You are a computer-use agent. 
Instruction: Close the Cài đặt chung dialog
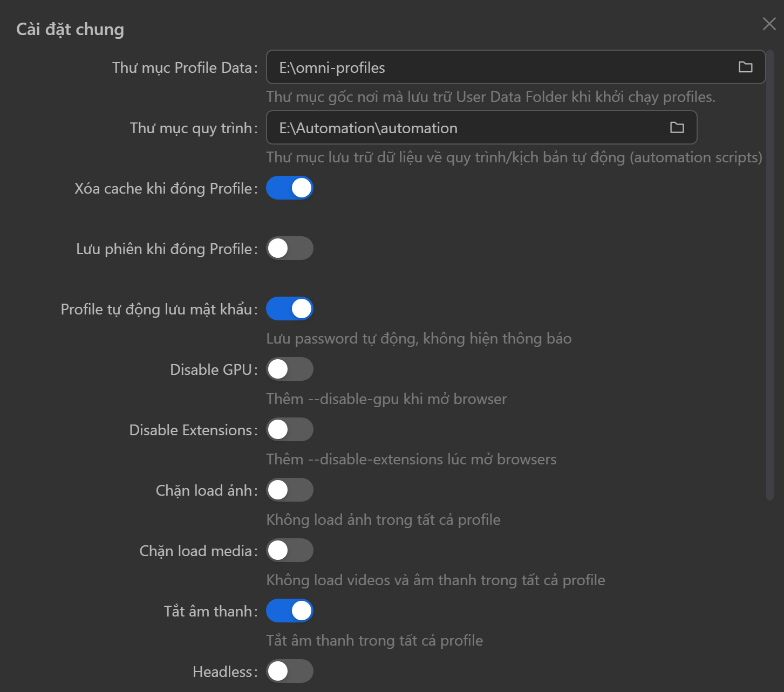coord(769,24)
